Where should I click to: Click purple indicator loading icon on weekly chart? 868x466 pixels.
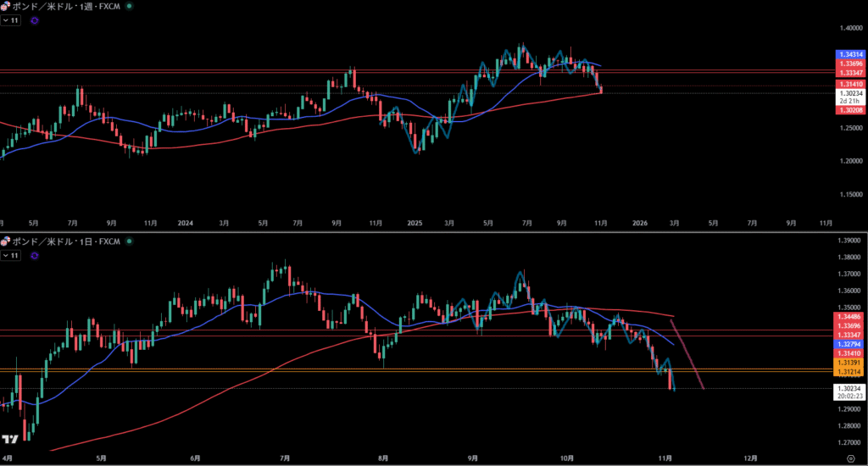34,19
